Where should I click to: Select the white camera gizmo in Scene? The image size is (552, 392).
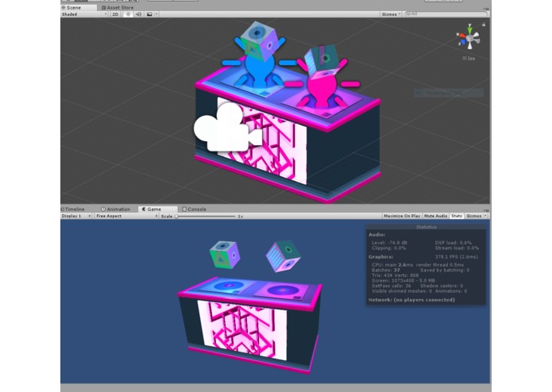(x=227, y=128)
